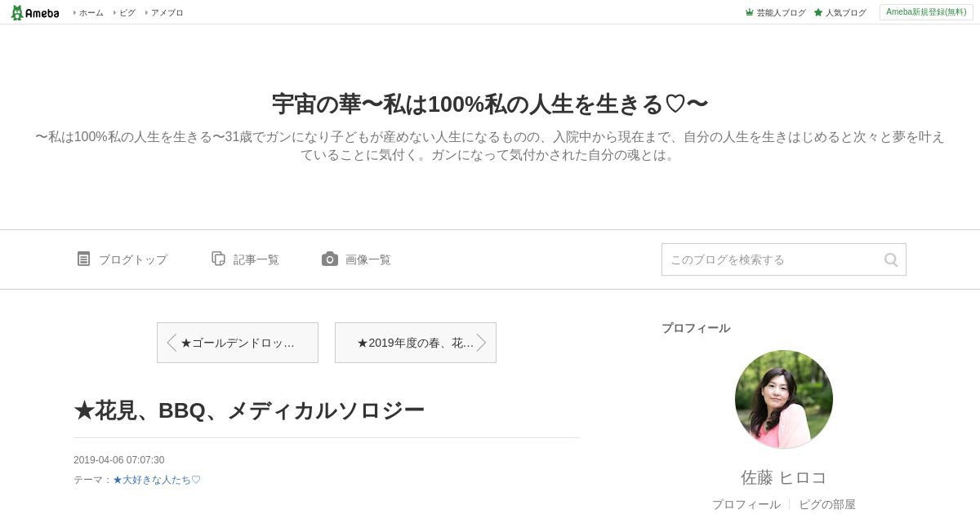
Task: Visit the ピグの部屋 link
Action: 827,504
